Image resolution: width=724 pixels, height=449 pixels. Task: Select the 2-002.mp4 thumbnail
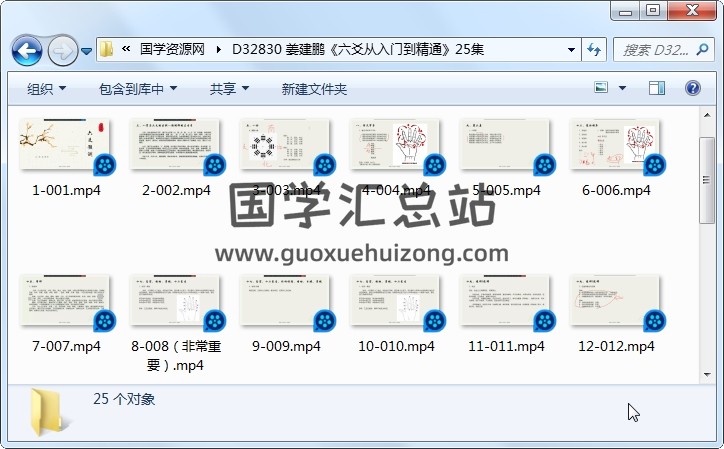pyautogui.click(x=175, y=144)
